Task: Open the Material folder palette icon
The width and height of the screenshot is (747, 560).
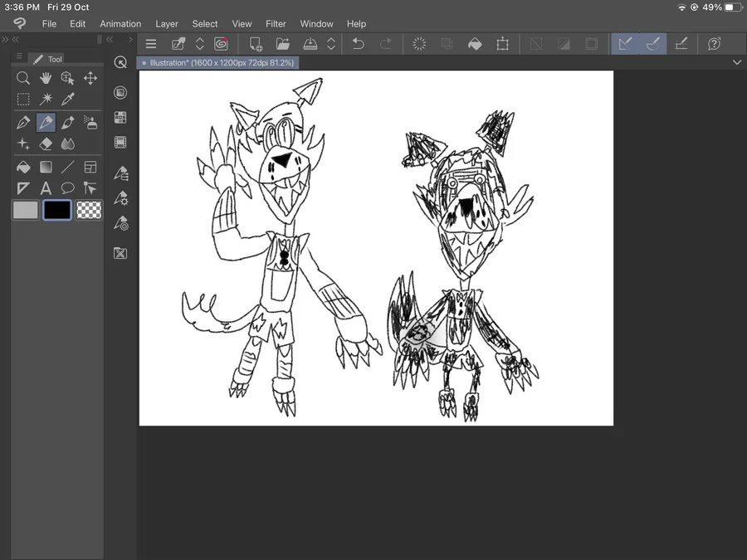Action: click(120, 253)
